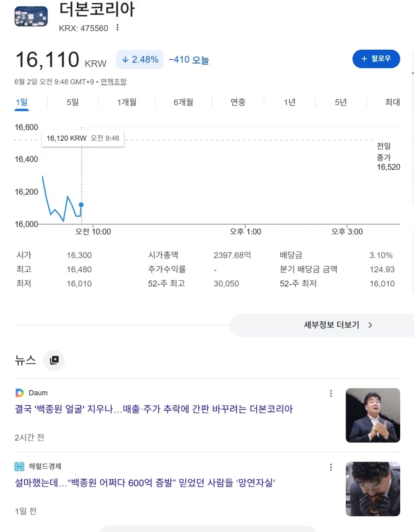Click the 52-주 최고 value 30,050
This screenshot has height=532, width=414.
226,284
